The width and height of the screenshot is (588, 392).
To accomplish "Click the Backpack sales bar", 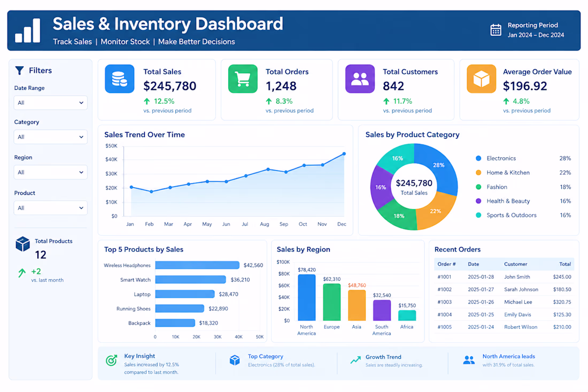I will (x=175, y=323).
